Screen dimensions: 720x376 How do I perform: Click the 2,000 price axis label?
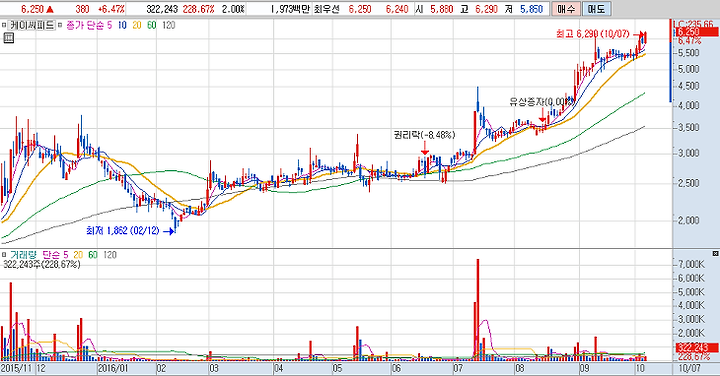689,220
